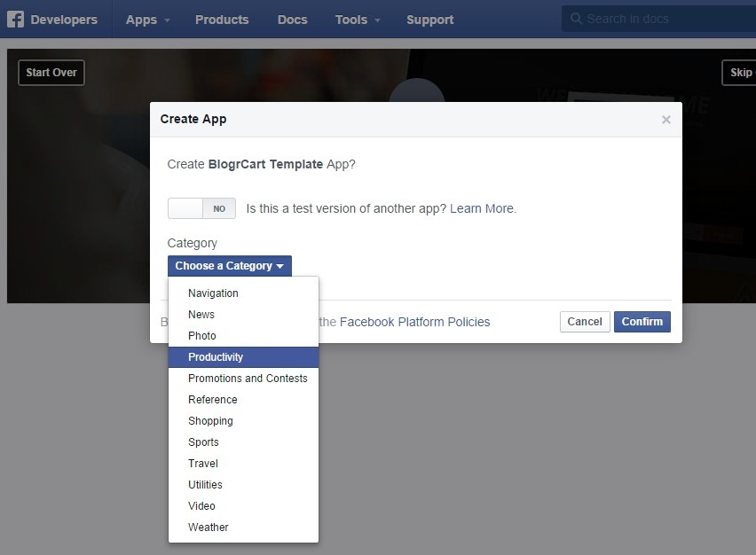Select Shopping category
This screenshot has height=555, width=756.
click(243, 420)
